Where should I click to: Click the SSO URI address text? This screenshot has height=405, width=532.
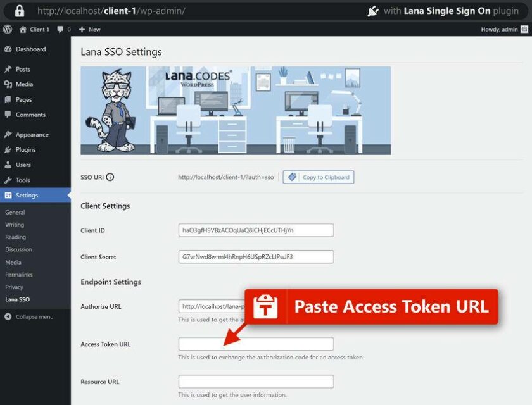226,177
